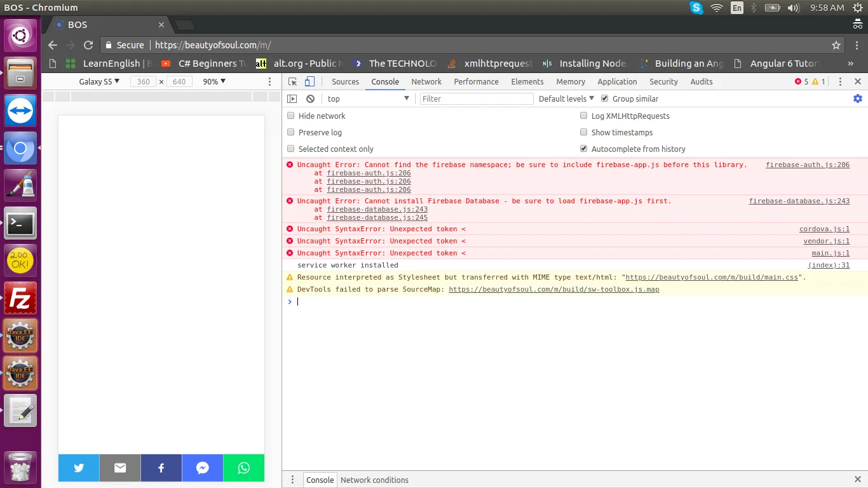
Task: Open the main.js:1 source link
Action: tap(831, 253)
